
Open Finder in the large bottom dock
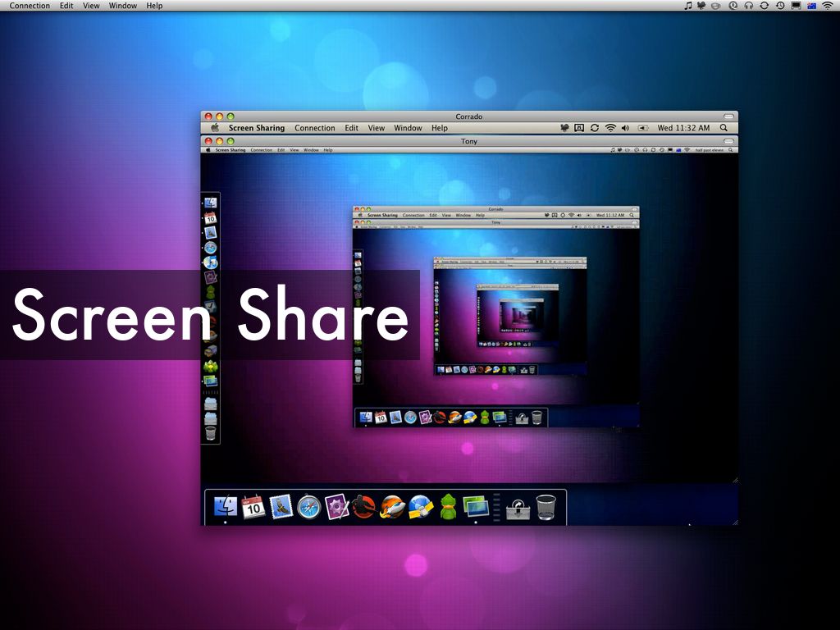click(x=226, y=507)
